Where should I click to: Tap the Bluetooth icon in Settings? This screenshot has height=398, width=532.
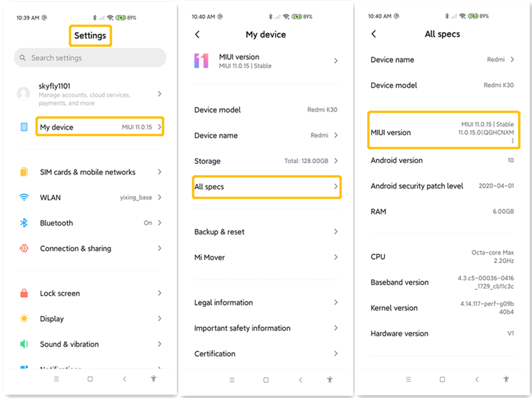pos(24,223)
